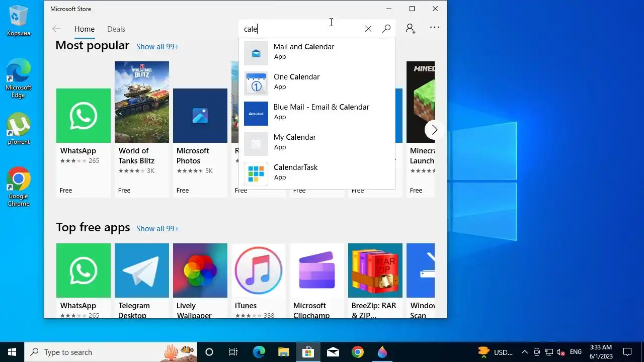Screen dimensions: 644x362
Task: Open Minecraft Launcher tile
Action: 421,129
